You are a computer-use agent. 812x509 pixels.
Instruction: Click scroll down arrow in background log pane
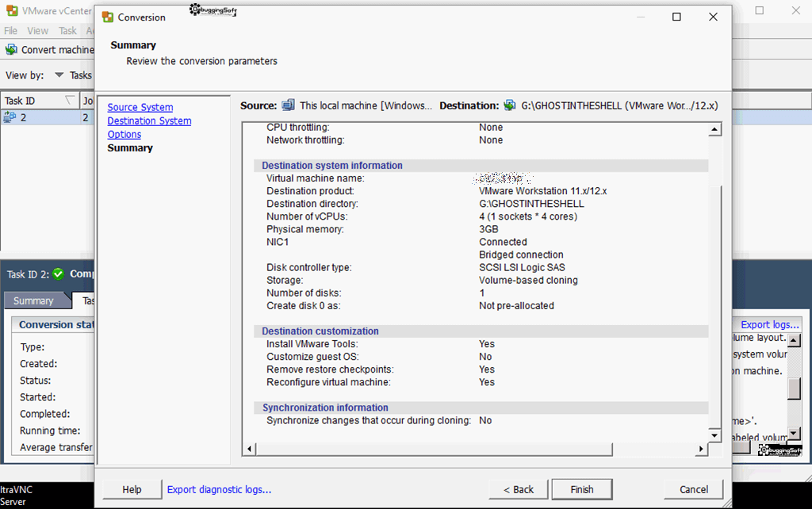pos(794,434)
